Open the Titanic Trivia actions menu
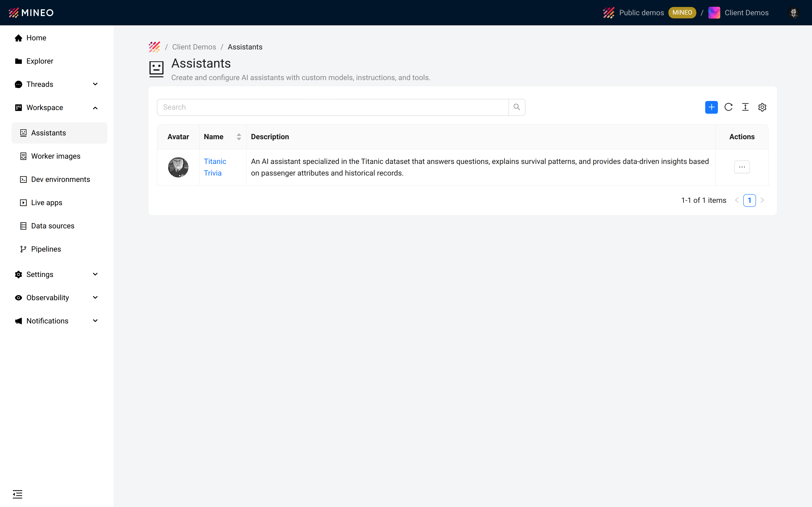The width and height of the screenshot is (812, 507). [x=742, y=167]
